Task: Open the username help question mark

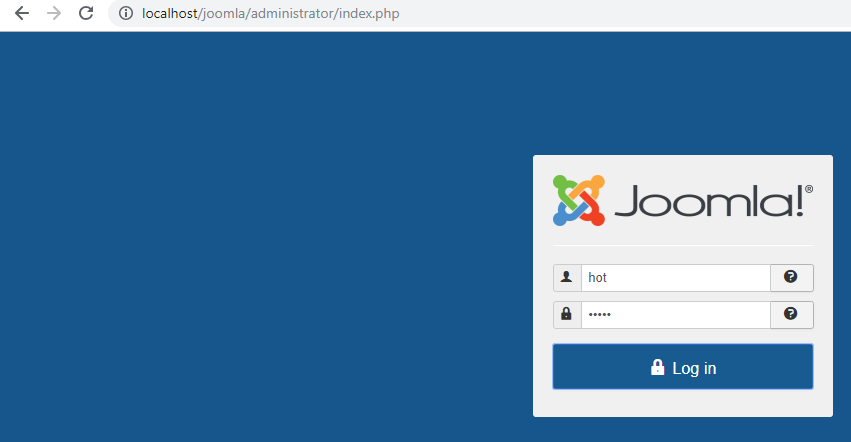Action: tap(791, 278)
